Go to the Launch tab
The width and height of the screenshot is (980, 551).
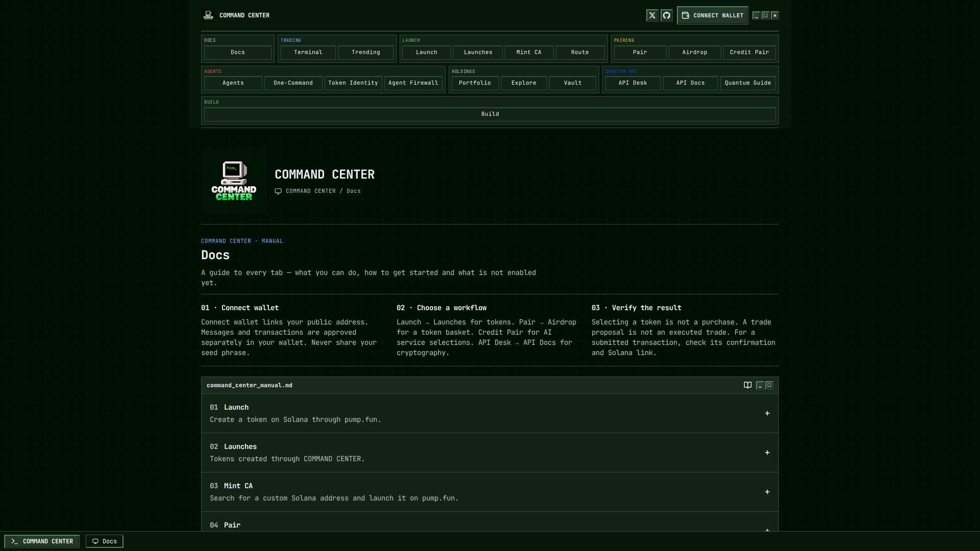coord(427,53)
